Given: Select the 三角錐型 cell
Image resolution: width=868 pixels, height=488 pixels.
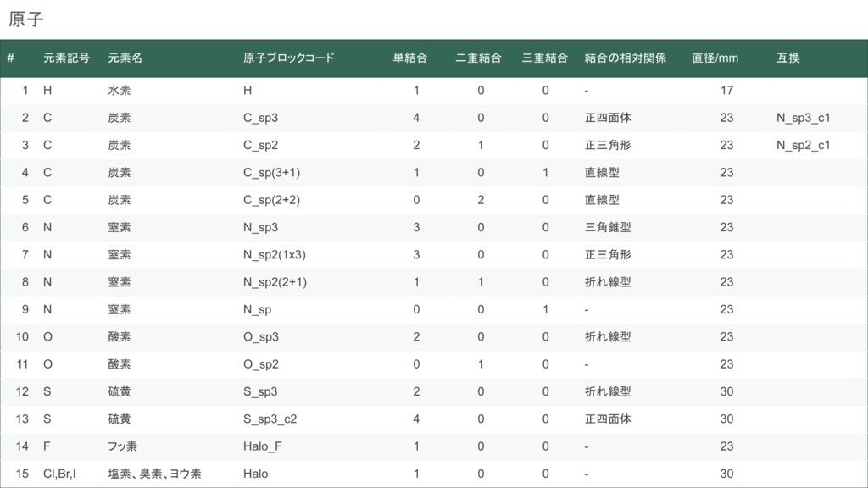Looking at the screenshot, I should (608, 227).
